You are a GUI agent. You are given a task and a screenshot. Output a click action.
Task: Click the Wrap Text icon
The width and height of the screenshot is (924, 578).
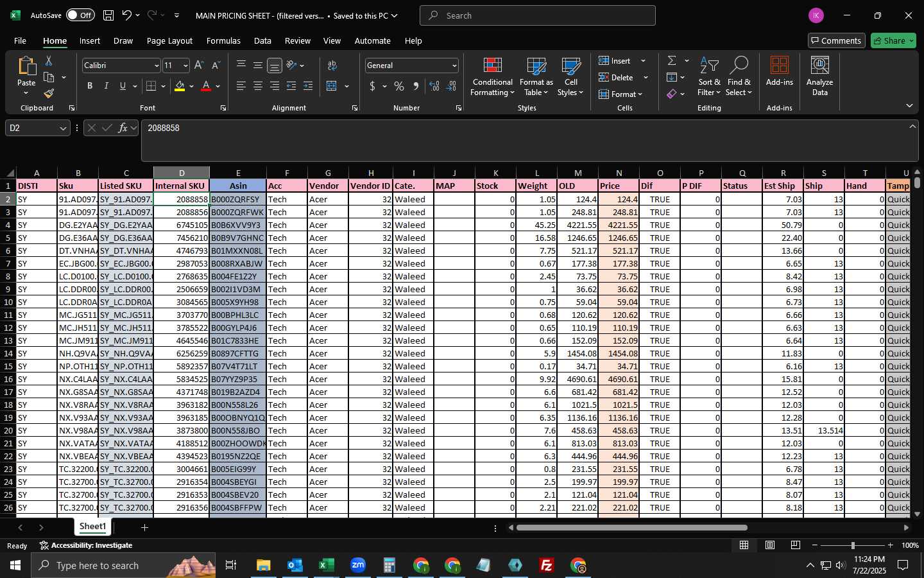[x=332, y=66]
